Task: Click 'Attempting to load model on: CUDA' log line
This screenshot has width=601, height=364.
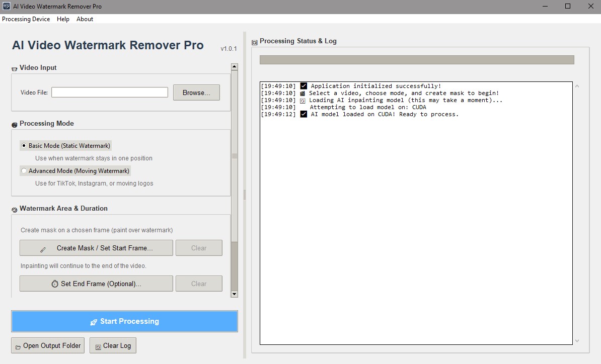Action: [x=368, y=107]
